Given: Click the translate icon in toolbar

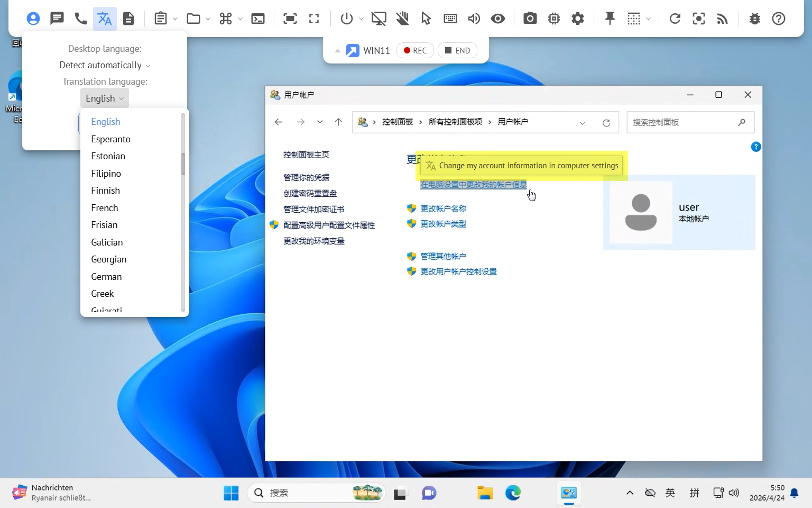Looking at the screenshot, I should (x=105, y=19).
